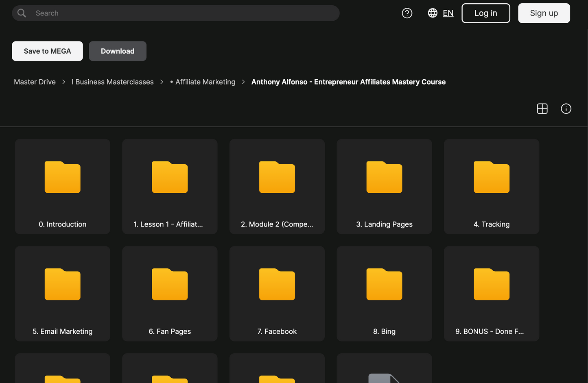Select the '9. BONUS - Done F...' label
The image size is (588, 383).
coord(490,331)
